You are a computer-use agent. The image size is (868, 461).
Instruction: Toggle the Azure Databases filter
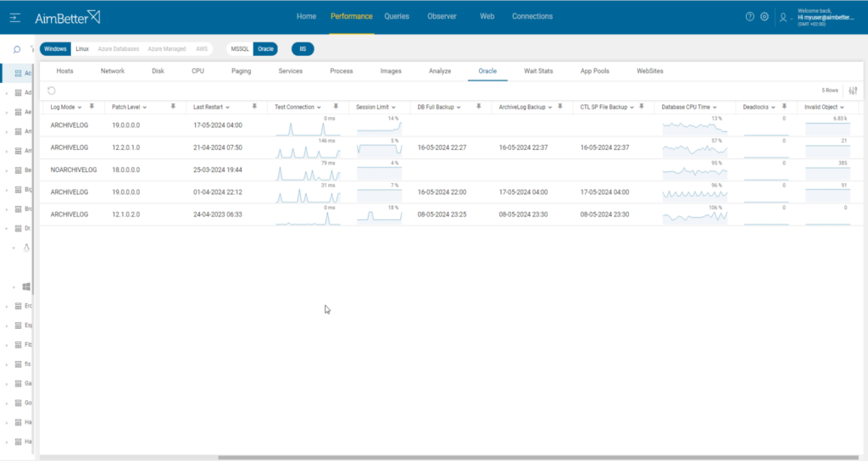[119, 48]
